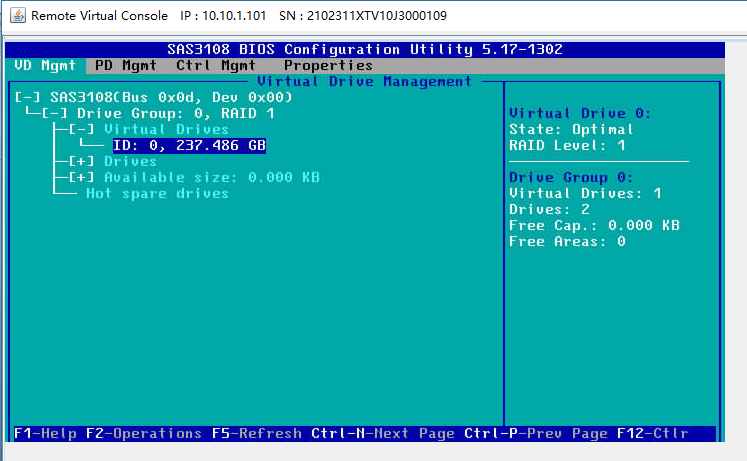Image resolution: width=747 pixels, height=461 pixels.
Task: Expand the Available size node
Action: (x=81, y=178)
